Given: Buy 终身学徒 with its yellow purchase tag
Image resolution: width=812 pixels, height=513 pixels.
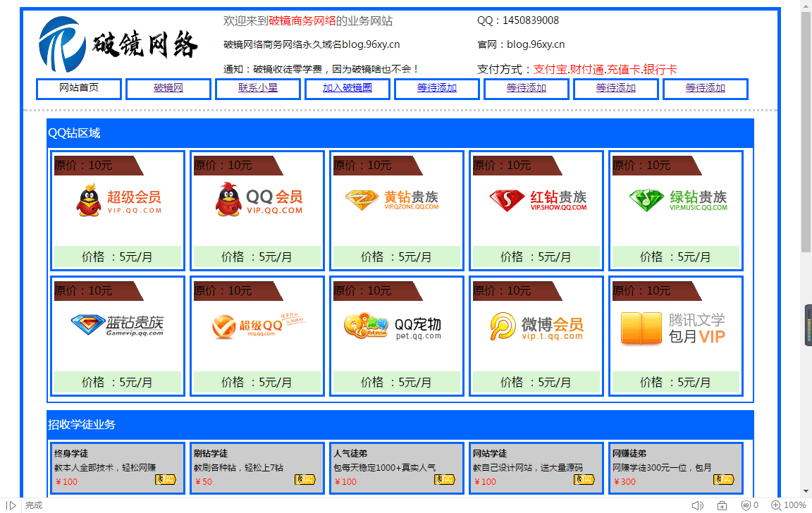Looking at the screenshot, I should tap(166, 480).
